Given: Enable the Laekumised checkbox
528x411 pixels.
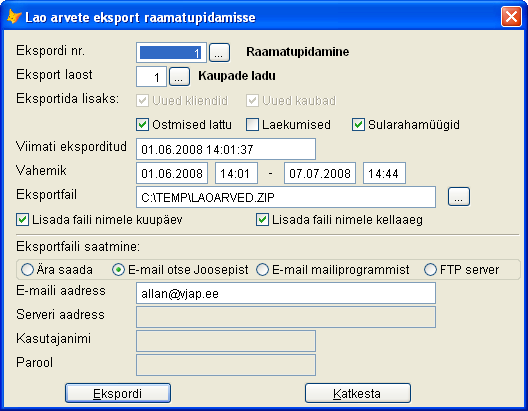Looking at the screenshot, I should click(x=252, y=125).
